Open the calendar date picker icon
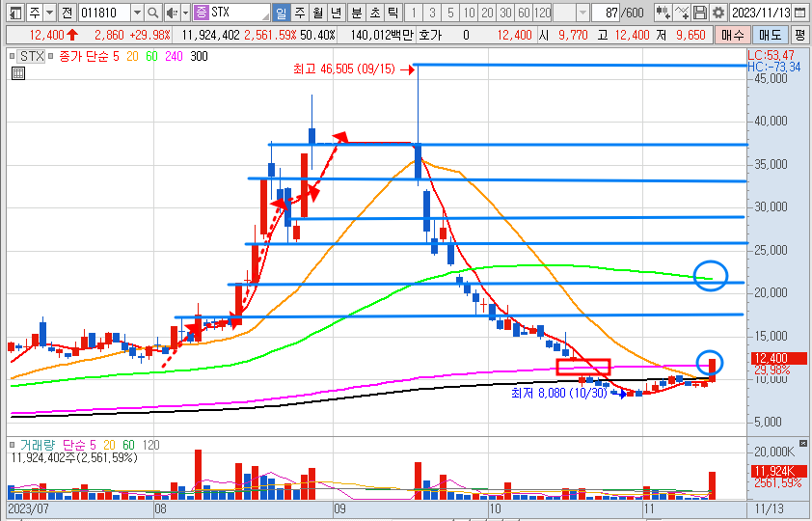The height and width of the screenshot is (521, 812). coord(800,13)
